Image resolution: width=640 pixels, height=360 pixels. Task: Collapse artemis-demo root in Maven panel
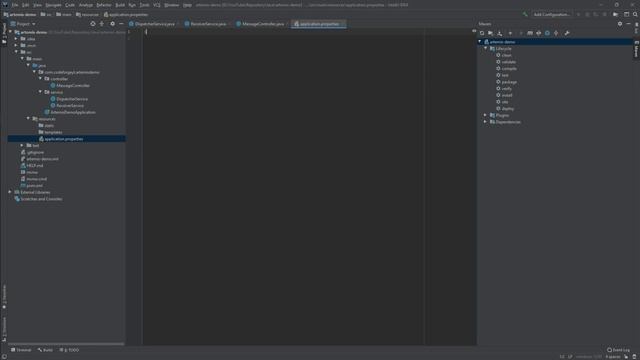click(480, 42)
